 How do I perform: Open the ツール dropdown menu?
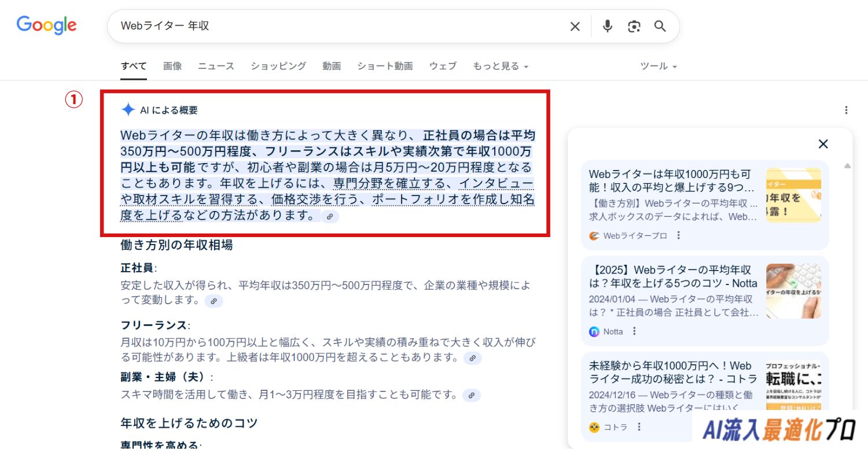[x=658, y=66]
